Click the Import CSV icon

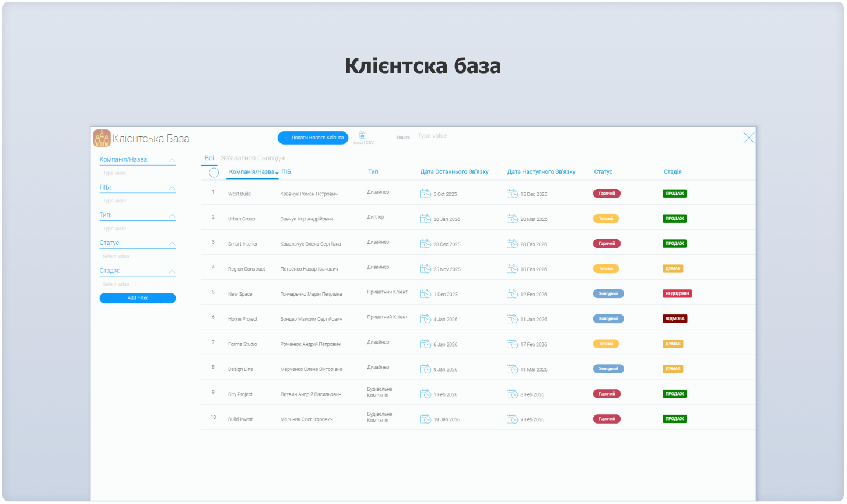click(363, 135)
